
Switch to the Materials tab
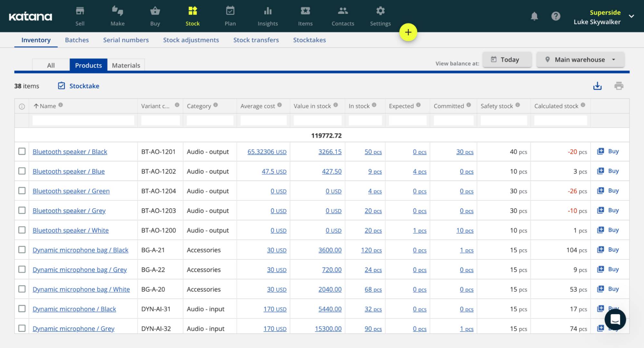[126, 65]
